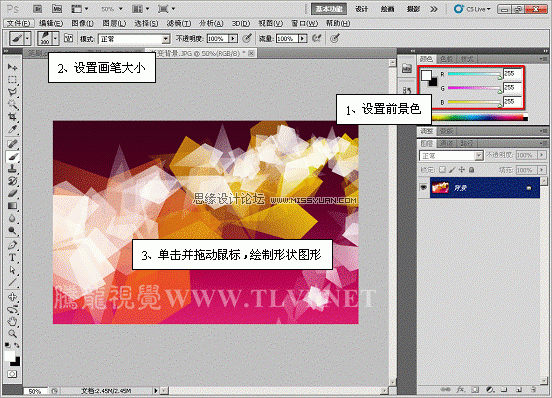Image resolution: width=552 pixels, height=398 pixels.
Task: Select the Dodge tool
Action: pos(12,230)
